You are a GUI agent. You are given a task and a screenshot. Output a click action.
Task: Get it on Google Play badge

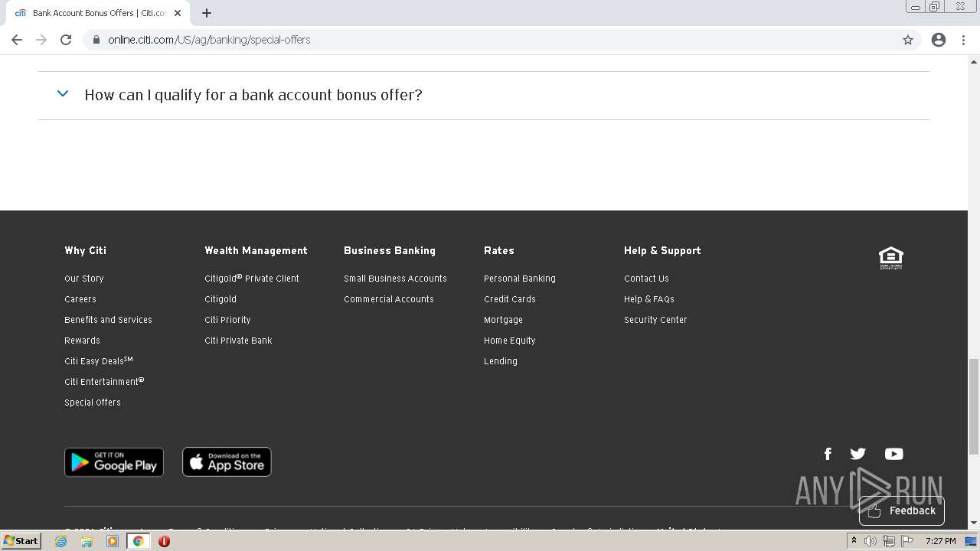(114, 462)
